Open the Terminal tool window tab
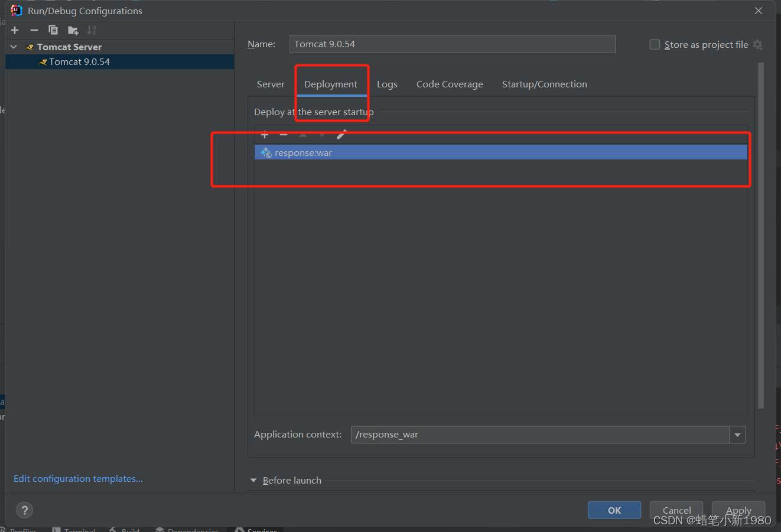This screenshot has height=532, width=781. [74, 530]
